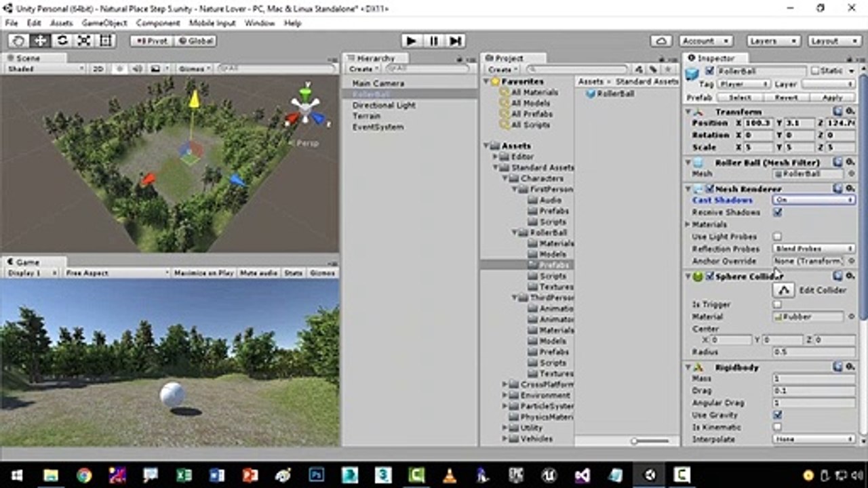Open the GameObject menu
Image resolution: width=868 pixels, height=488 pixels.
click(104, 23)
